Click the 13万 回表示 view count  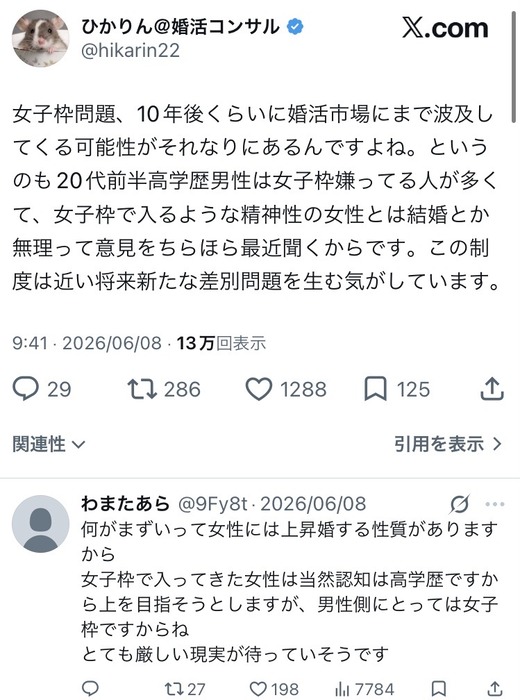pyautogui.click(x=221, y=343)
